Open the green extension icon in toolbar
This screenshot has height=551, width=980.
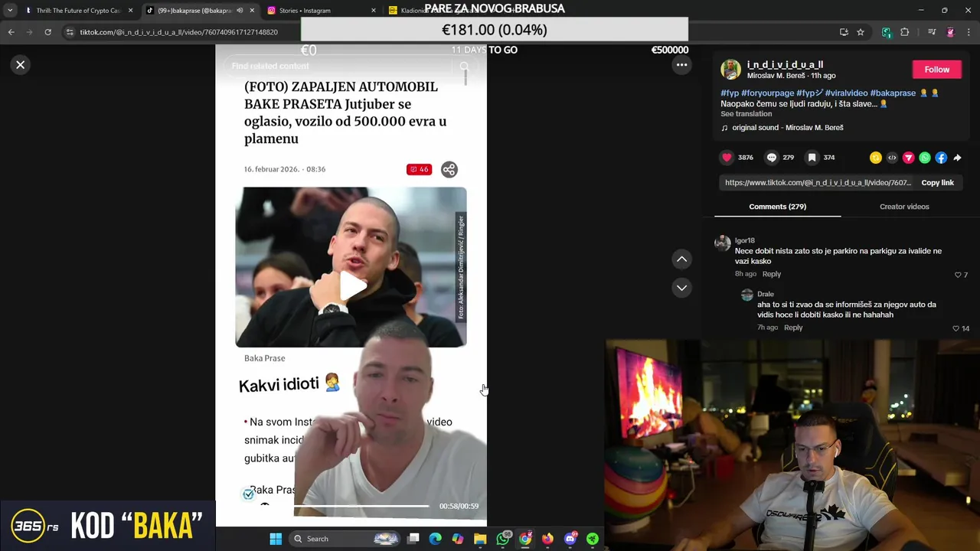(x=887, y=32)
